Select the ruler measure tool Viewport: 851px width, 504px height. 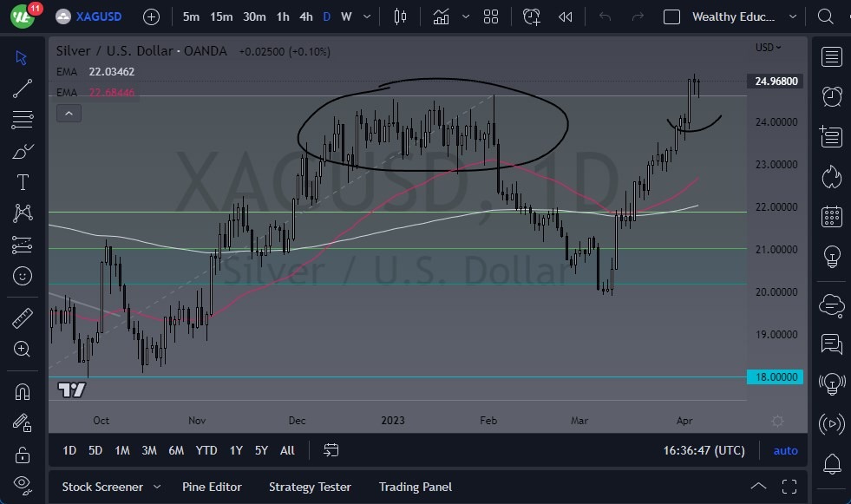[22, 318]
